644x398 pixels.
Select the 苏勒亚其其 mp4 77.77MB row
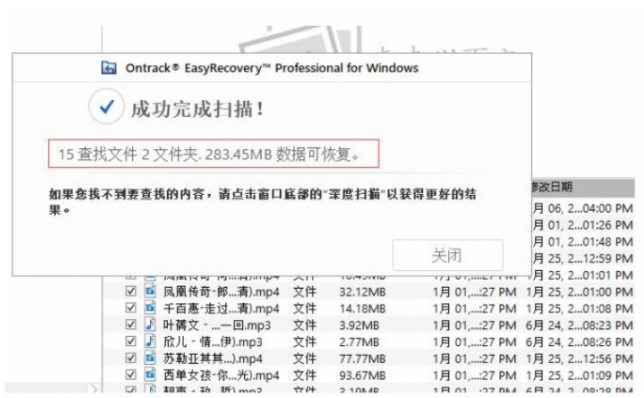coord(369,358)
